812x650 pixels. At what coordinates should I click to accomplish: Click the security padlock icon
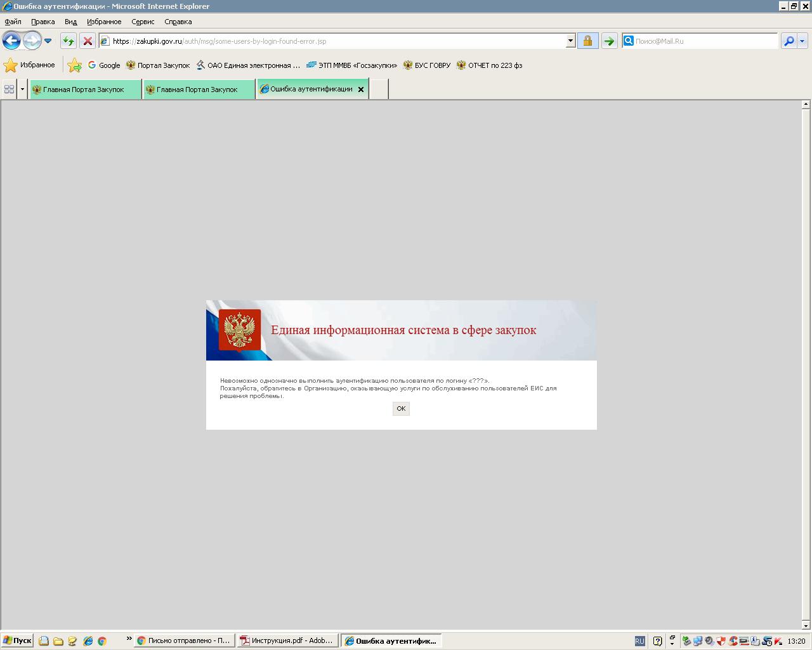point(587,41)
